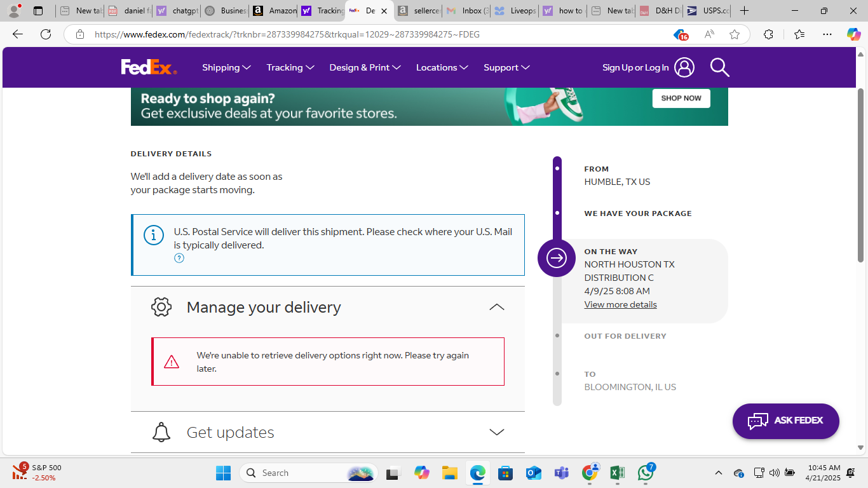The image size is (868, 488).
Task: Click Sign Up or Log In
Action: (635, 67)
